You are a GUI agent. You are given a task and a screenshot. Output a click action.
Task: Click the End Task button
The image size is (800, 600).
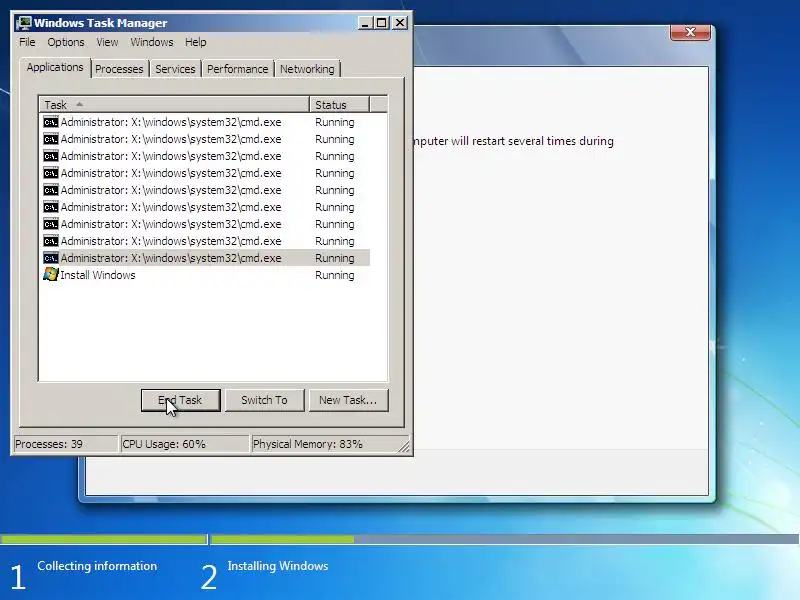click(x=181, y=400)
